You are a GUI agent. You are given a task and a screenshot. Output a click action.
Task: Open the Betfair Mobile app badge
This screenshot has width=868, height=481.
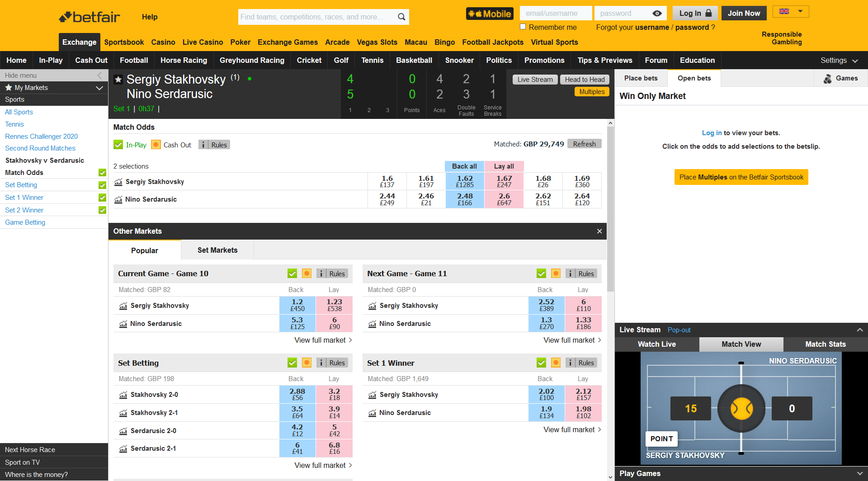pos(490,14)
